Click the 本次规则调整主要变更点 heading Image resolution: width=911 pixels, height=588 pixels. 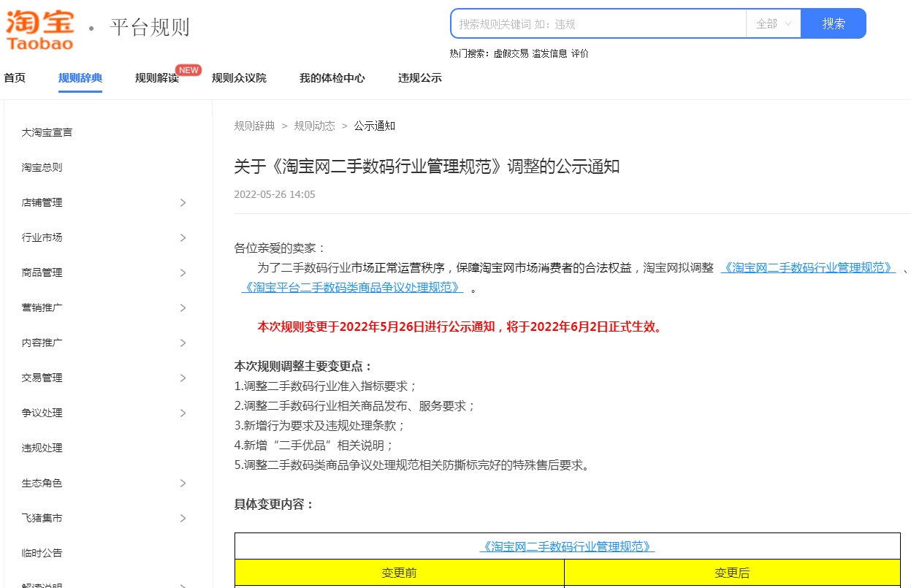303,366
